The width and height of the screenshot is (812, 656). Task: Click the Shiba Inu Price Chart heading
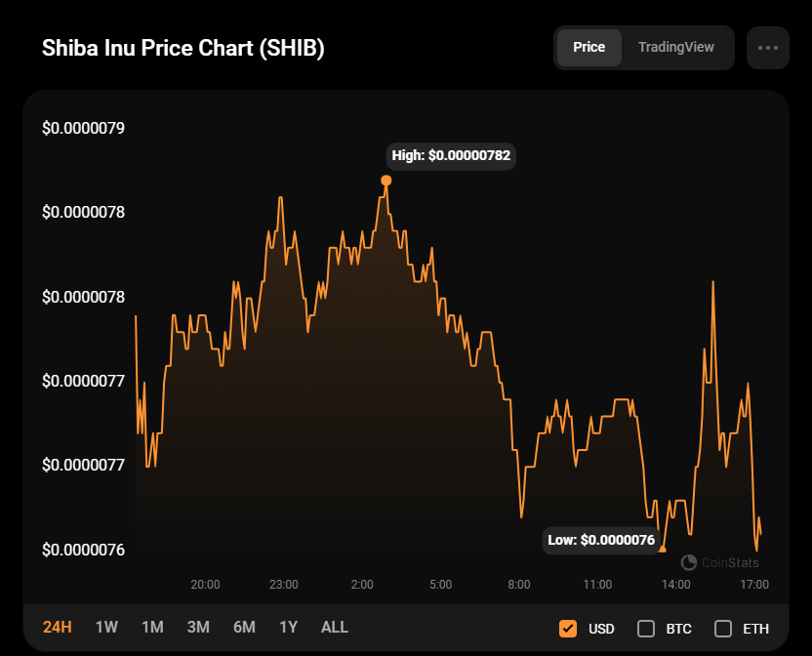[183, 49]
